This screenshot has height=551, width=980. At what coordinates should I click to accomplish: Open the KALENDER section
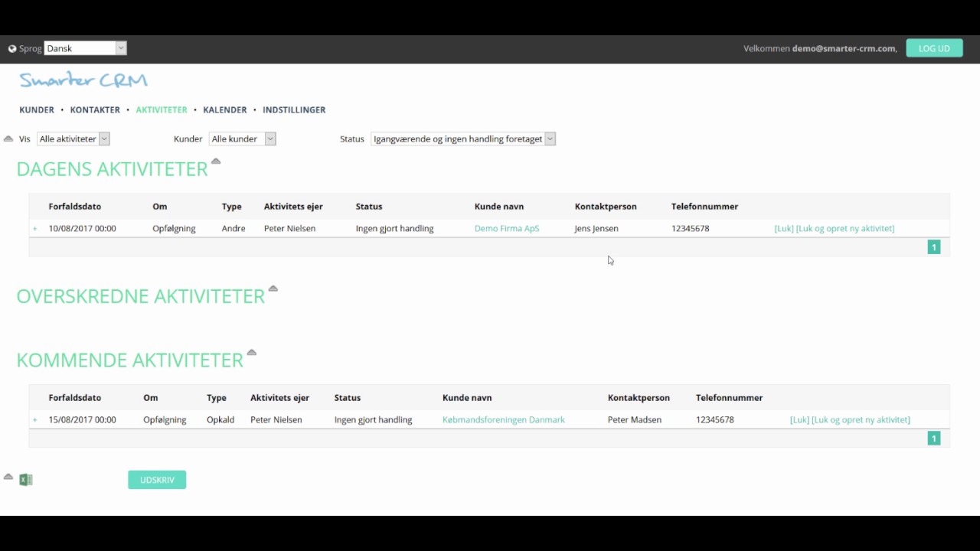[x=225, y=109]
